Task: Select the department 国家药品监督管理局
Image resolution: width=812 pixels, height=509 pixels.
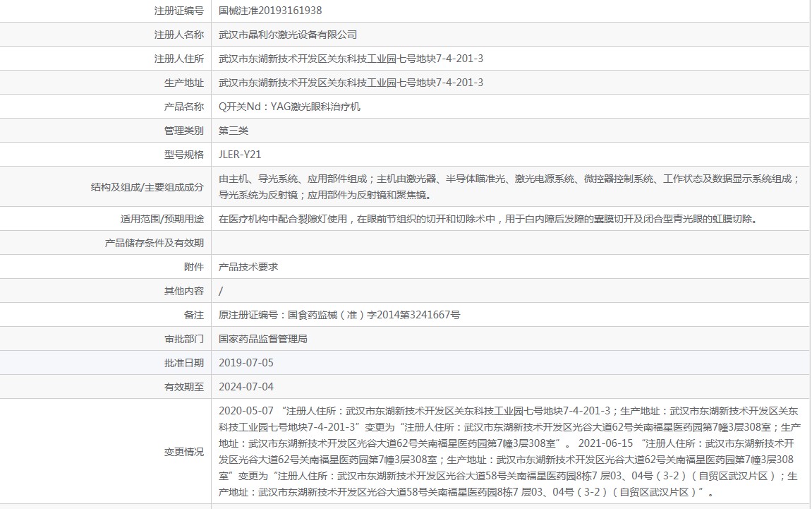Action: pyautogui.click(x=262, y=339)
